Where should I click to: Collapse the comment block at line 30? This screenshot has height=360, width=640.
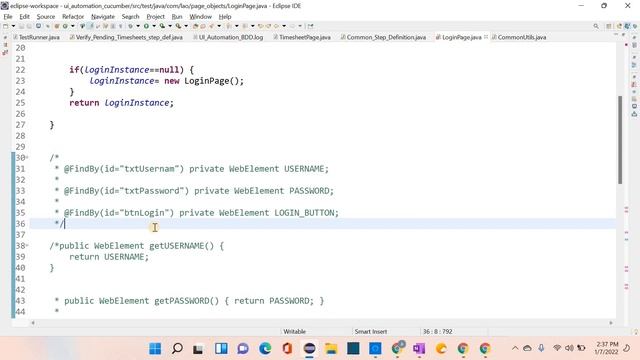(27, 158)
